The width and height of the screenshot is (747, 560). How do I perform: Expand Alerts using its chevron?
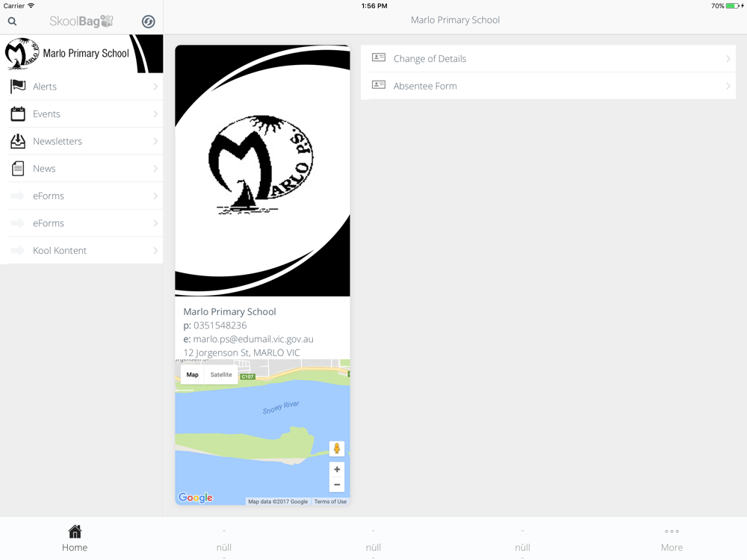[x=155, y=87]
